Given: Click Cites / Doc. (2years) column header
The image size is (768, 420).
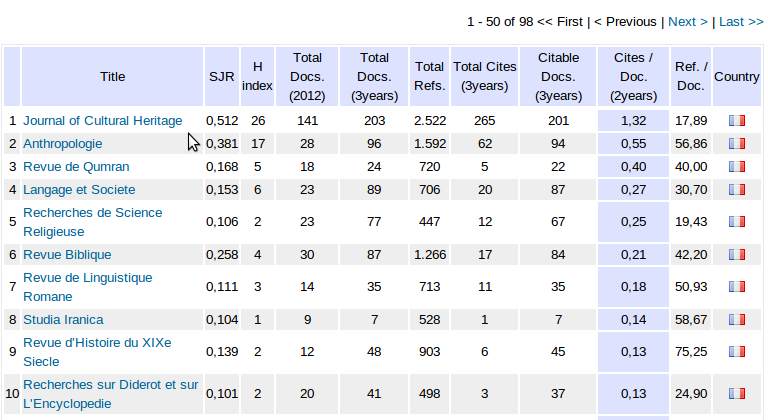Looking at the screenshot, I should (633, 76).
